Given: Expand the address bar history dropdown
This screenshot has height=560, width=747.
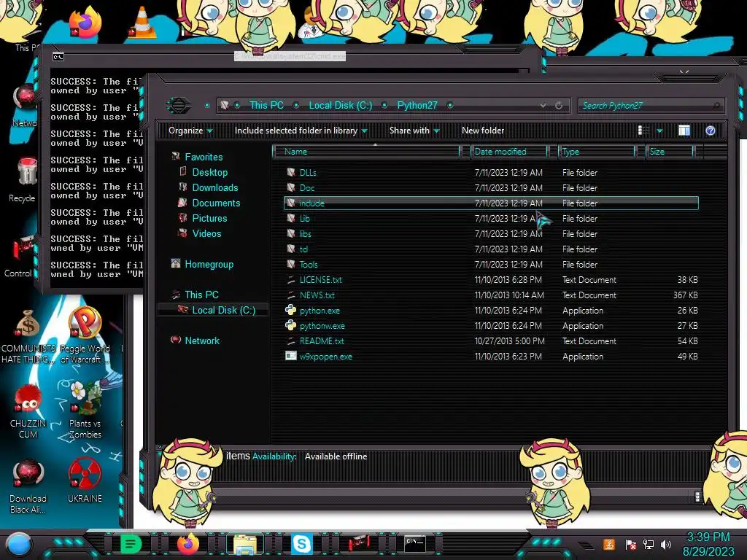Looking at the screenshot, I should pyautogui.click(x=543, y=105).
